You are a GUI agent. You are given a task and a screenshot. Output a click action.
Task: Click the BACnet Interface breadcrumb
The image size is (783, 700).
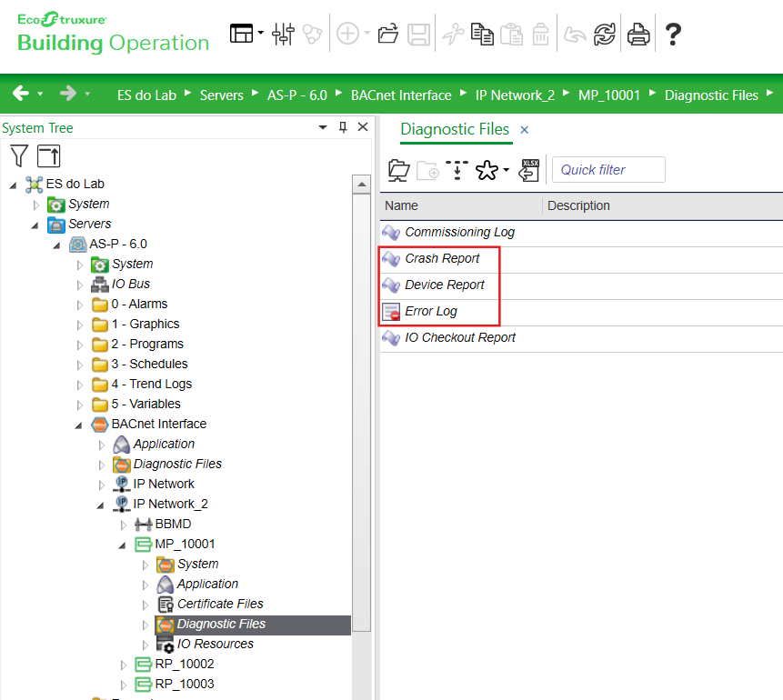[x=401, y=95]
